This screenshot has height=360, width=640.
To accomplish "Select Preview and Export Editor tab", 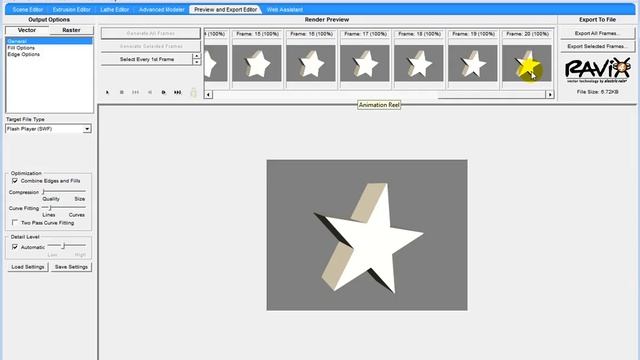I will pyautogui.click(x=226, y=9).
